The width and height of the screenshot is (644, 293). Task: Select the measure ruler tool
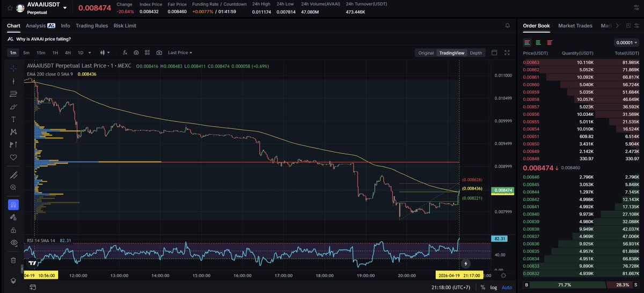pyautogui.click(x=13, y=175)
